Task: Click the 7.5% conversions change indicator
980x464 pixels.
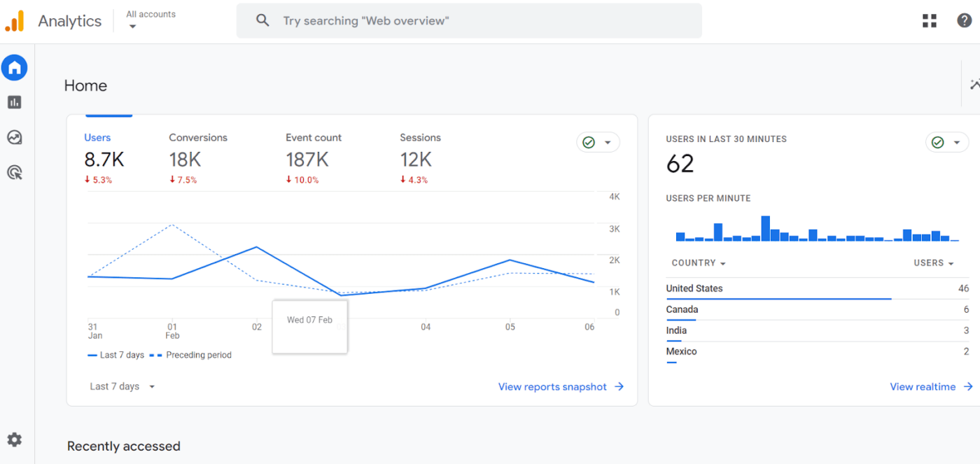Action: (183, 180)
